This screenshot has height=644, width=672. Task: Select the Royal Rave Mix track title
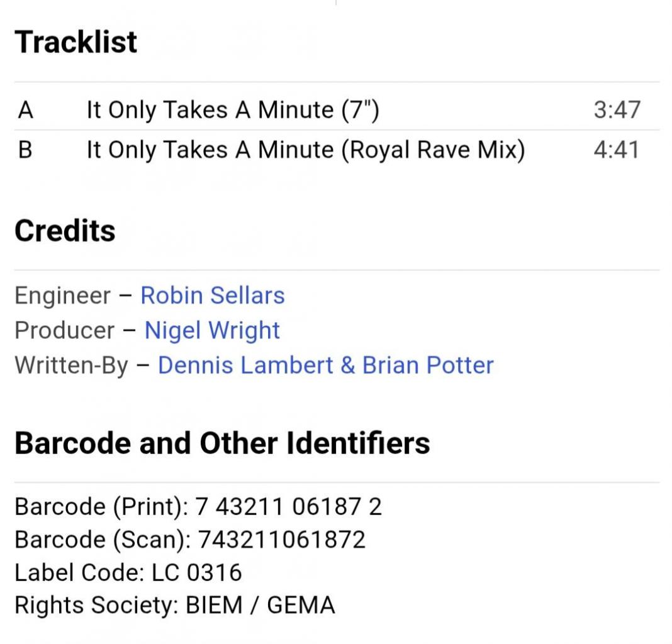coord(305,150)
